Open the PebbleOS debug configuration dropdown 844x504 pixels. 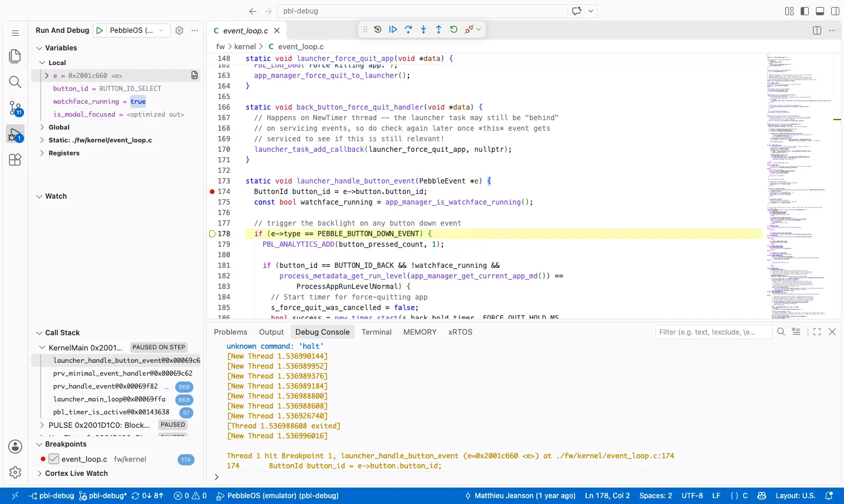click(x=139, y=30)
